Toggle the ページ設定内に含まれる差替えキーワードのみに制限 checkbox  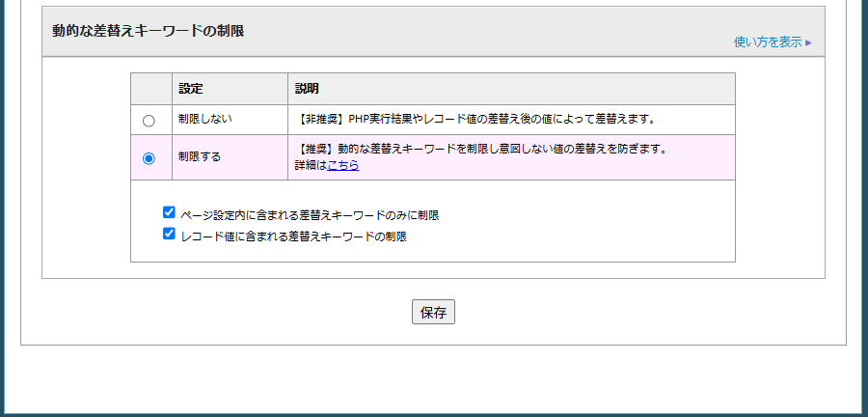[170, 212]
